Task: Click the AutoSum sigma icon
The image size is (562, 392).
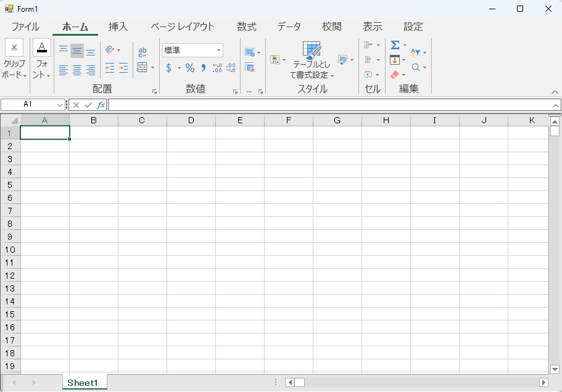Action: [395, 45]
